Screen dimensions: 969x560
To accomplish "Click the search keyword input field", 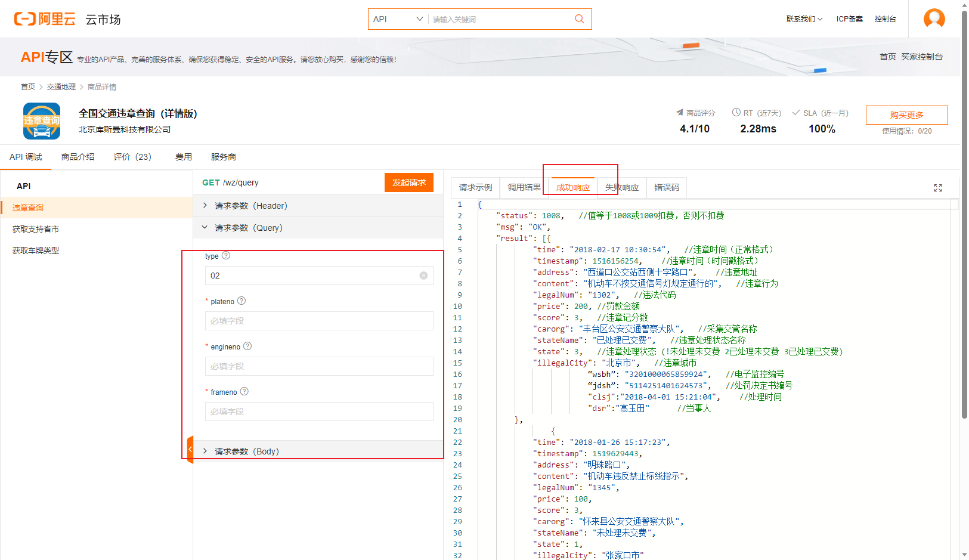I will click(500, 19).
